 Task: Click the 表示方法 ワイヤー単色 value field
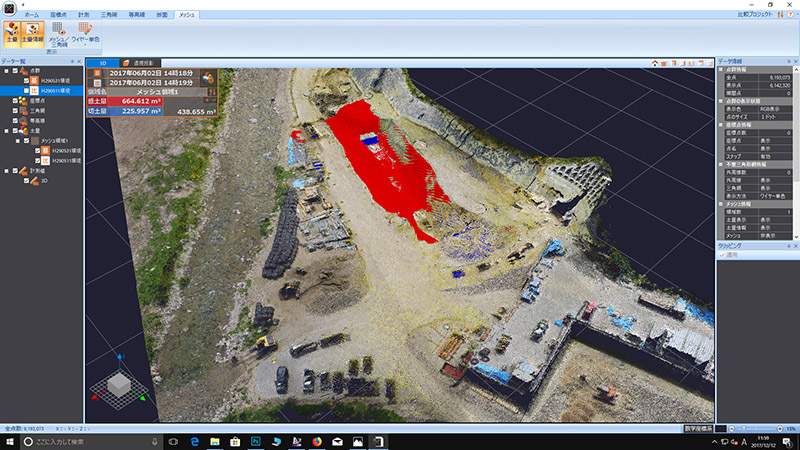(776, 196)
